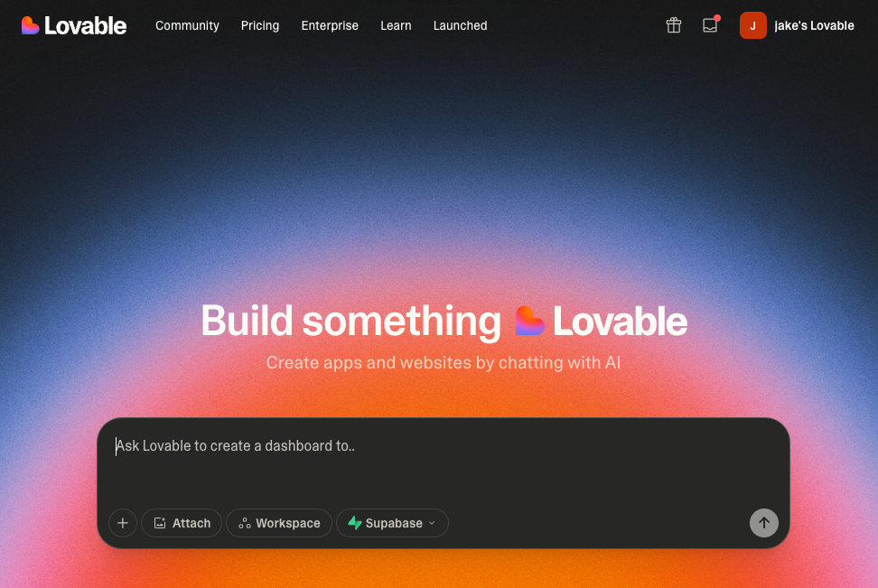
Task: Click the Lovable wordmark in header
Action: click(x=86, y=25)
